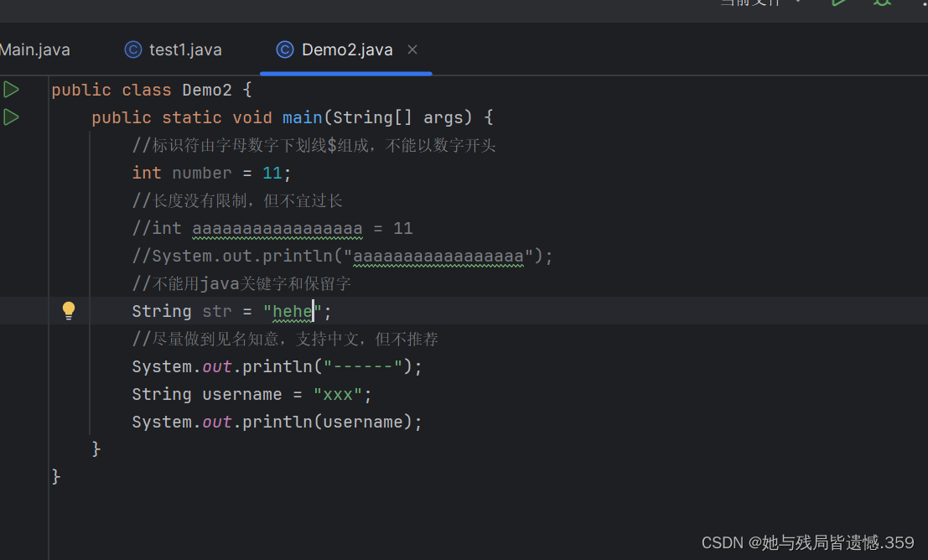The width and height of the screenshot is (928, 560).
Task: Click the 'String[] args' parameter
Action: (x=397, y=117)
